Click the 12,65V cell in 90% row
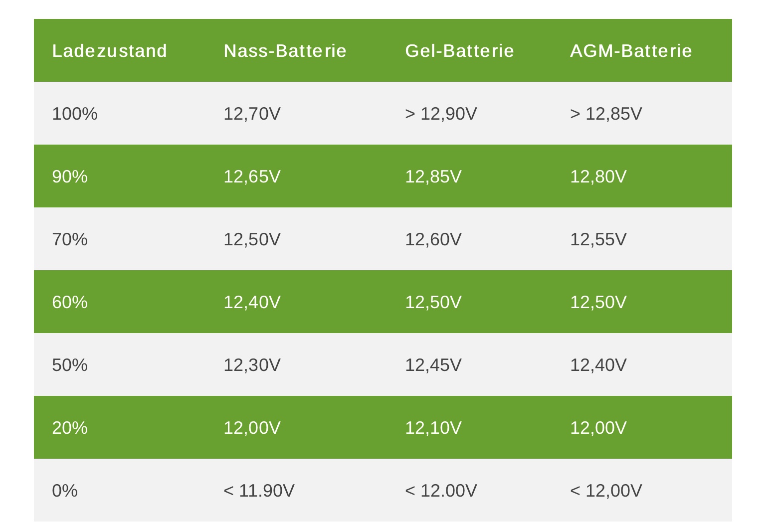The image size is (766, 532). click(252, 177)
